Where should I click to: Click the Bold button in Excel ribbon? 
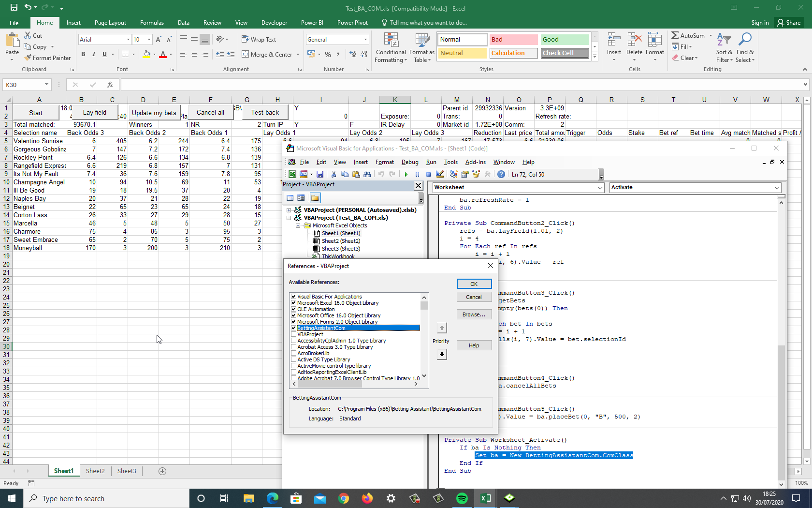coord(83,54)
